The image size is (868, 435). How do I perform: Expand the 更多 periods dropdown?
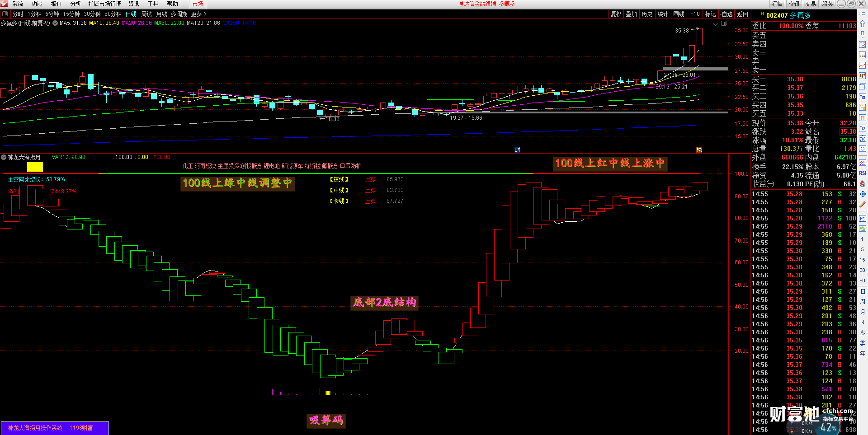198,14
